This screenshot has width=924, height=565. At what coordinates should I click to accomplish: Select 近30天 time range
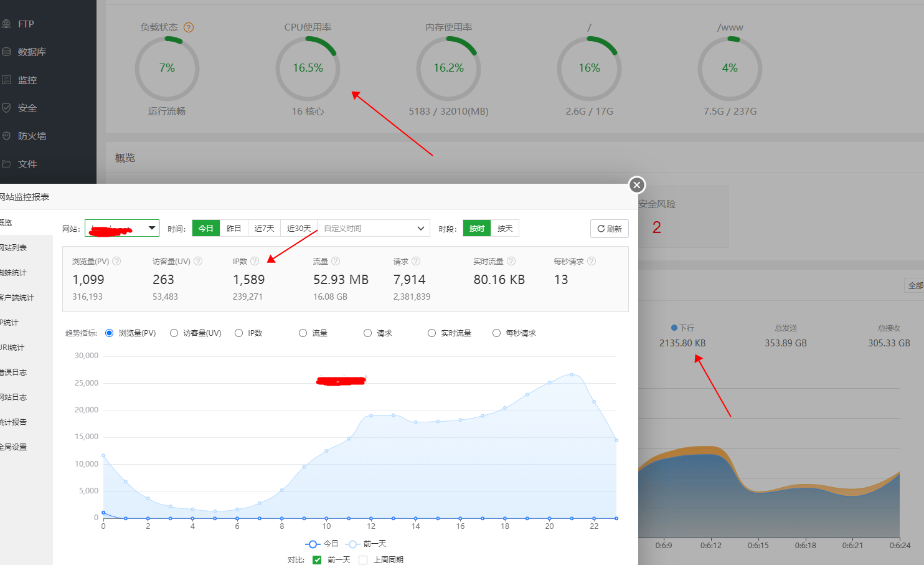(299, 228)
